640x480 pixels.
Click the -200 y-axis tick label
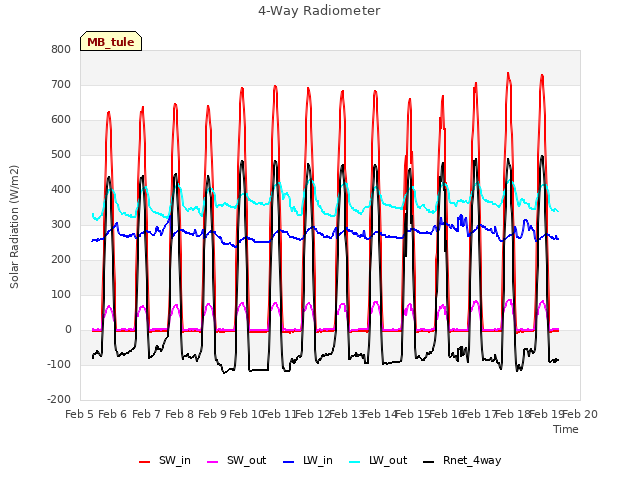coord(59,399)
